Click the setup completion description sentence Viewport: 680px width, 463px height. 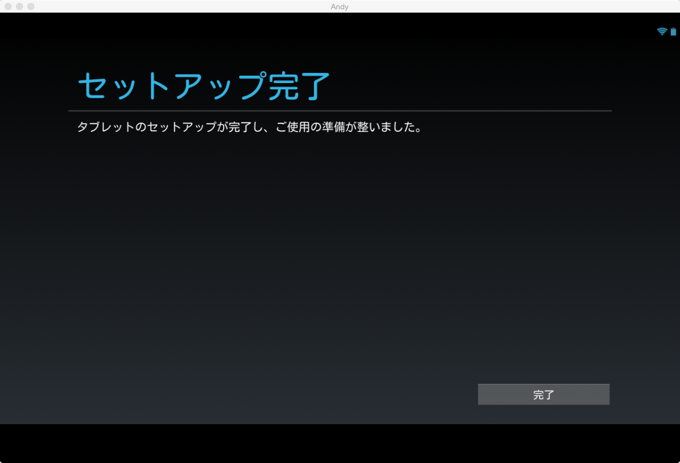point(249,127)
